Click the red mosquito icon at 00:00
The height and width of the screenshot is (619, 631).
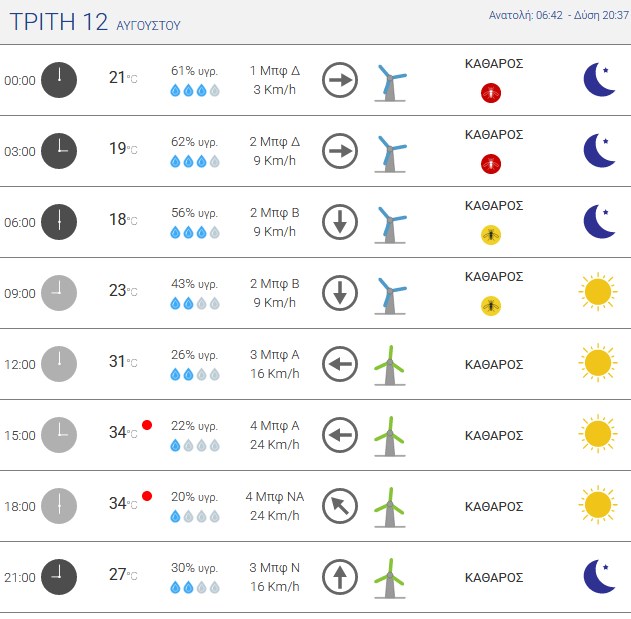coord(491,93)
